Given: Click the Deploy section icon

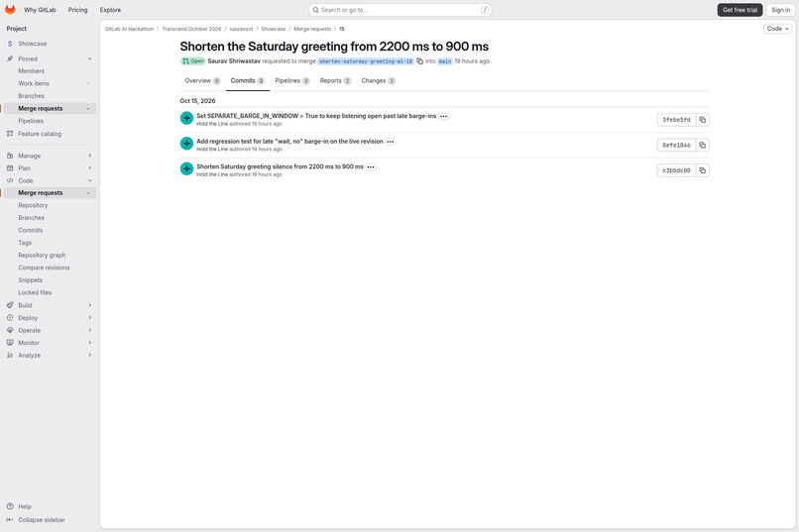Looking at the screenshot, I should [x=10, y=318].
